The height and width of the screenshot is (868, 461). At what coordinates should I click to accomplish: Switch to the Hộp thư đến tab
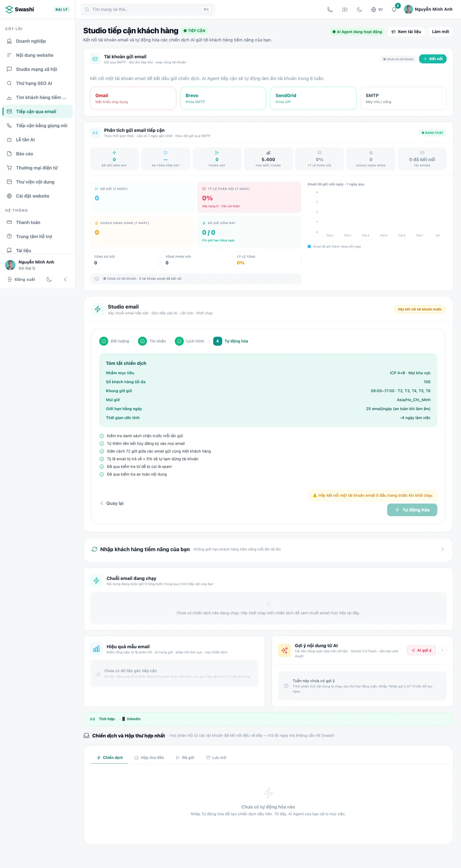pyautogui.click(x=149, y=757)
